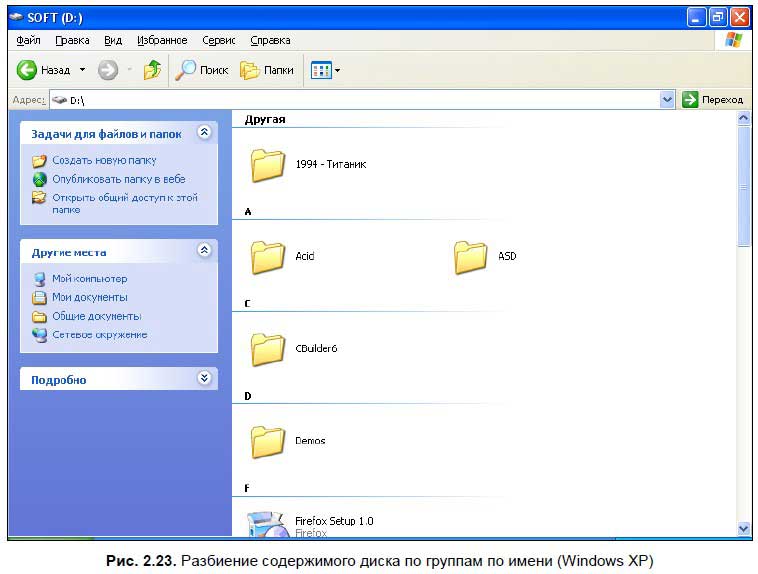Click the share folder icon

[x=39, y=198]
